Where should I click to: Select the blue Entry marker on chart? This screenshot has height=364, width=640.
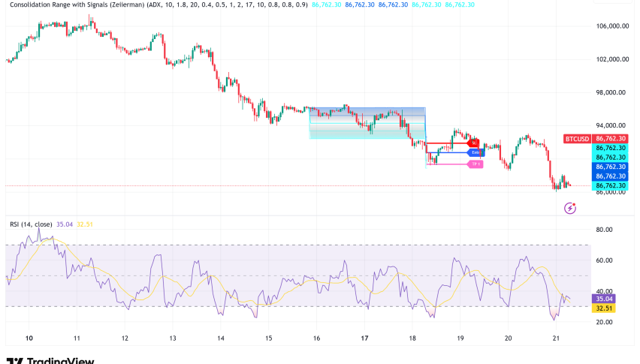coord(475,152)
